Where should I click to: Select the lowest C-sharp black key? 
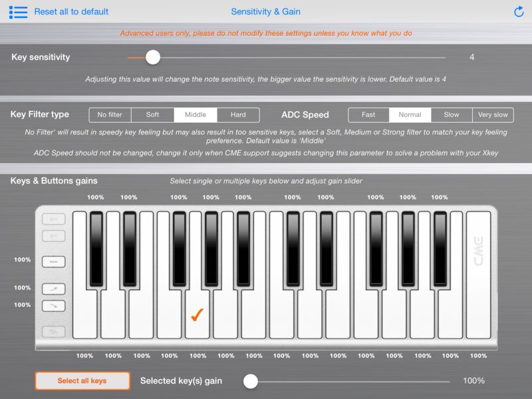96,249
